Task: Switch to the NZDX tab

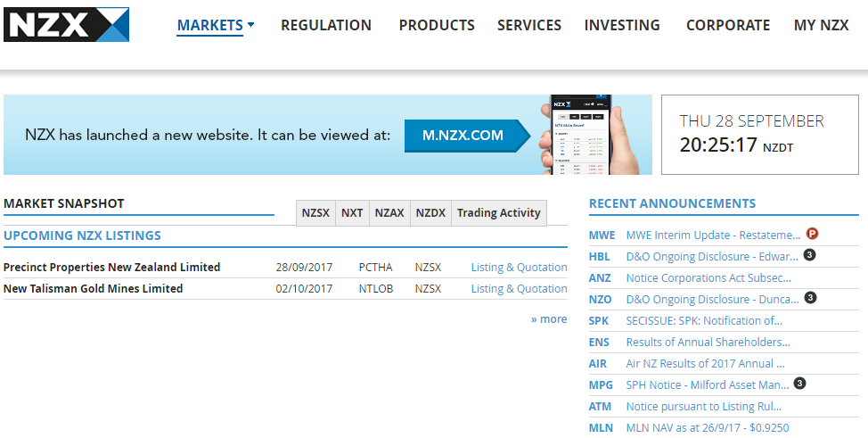Action: point(430,213)
